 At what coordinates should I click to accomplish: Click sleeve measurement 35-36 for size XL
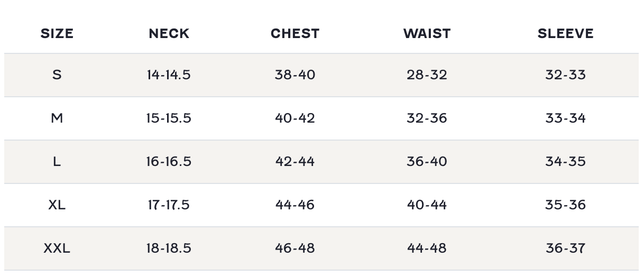565,205
